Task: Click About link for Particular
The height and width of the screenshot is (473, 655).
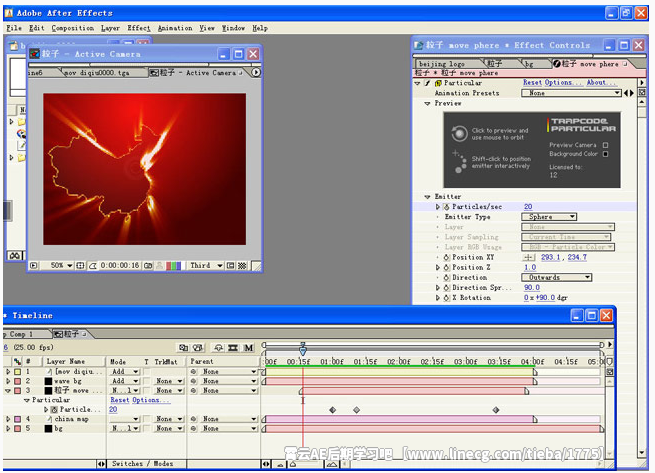Action: click(x=601, y=83)
